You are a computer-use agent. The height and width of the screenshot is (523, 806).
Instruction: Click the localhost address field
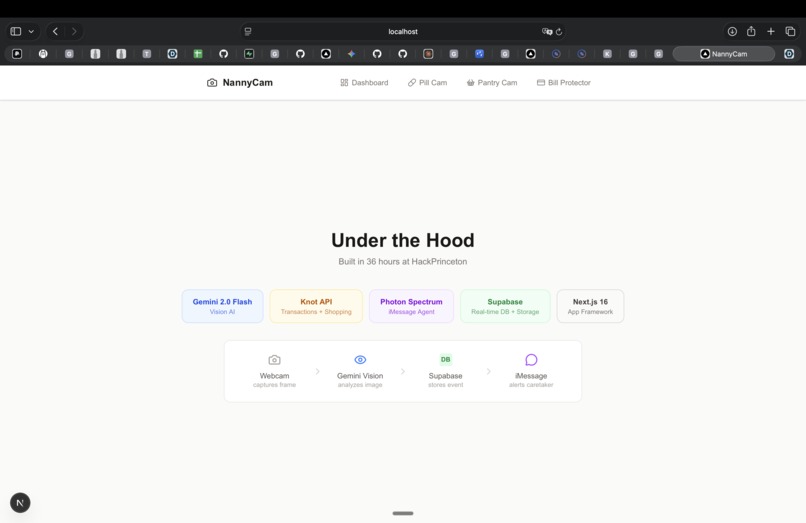coord(402,31)
